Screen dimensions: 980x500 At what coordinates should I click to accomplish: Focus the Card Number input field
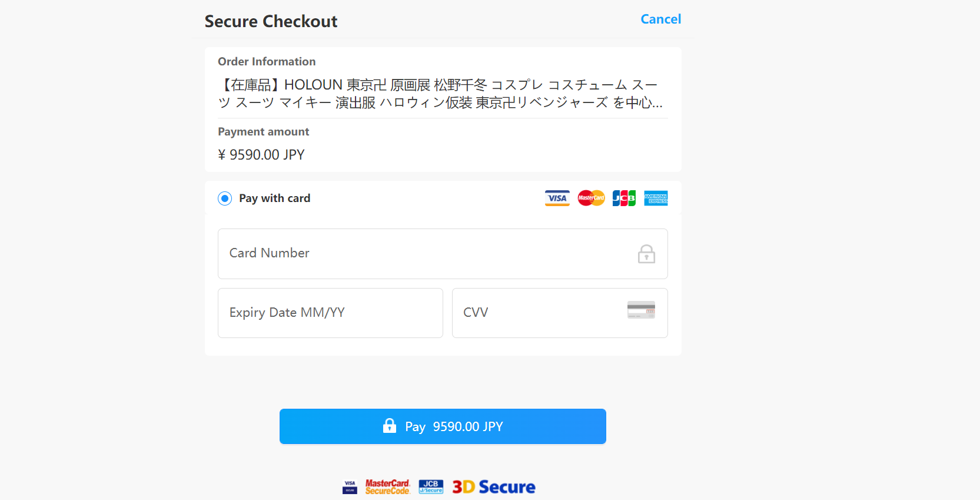point(424,254)
